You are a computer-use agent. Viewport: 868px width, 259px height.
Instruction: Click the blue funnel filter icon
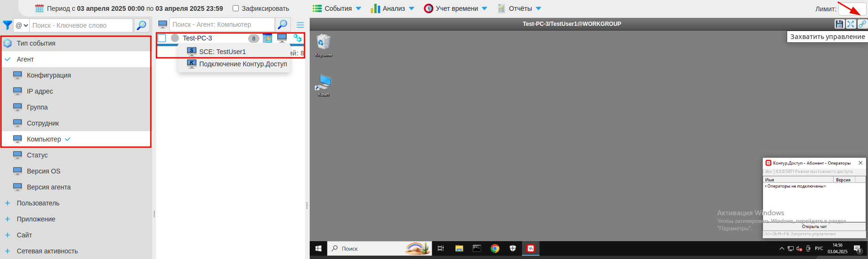pyautogui.click(x=8, y=25)
